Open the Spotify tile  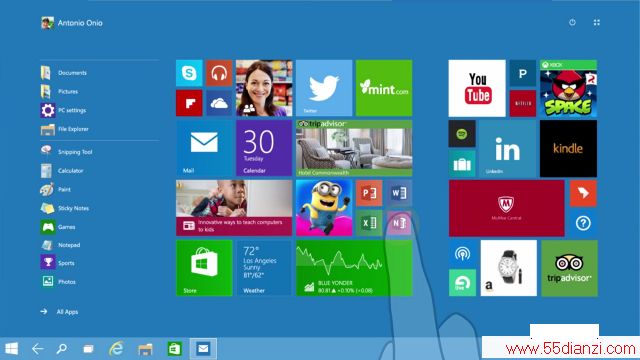tap(462, 133)
